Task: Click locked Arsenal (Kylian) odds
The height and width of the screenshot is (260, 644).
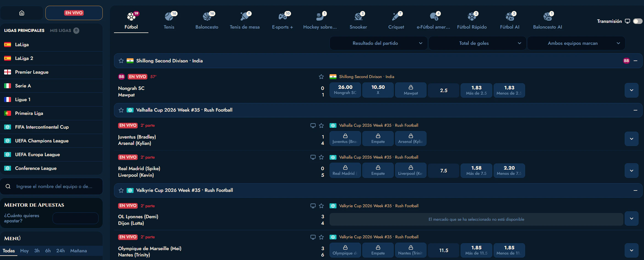Action: 411,139
